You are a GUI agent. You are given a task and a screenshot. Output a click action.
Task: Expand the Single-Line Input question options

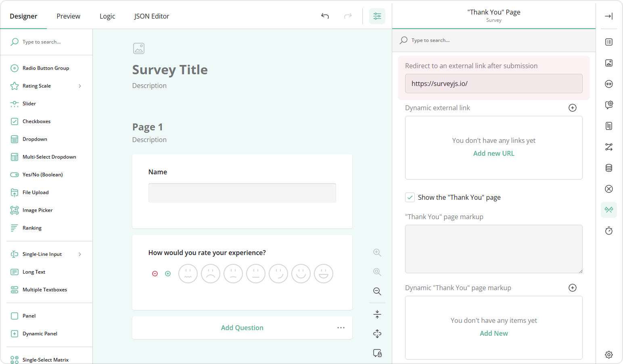[x=80, y=254]
